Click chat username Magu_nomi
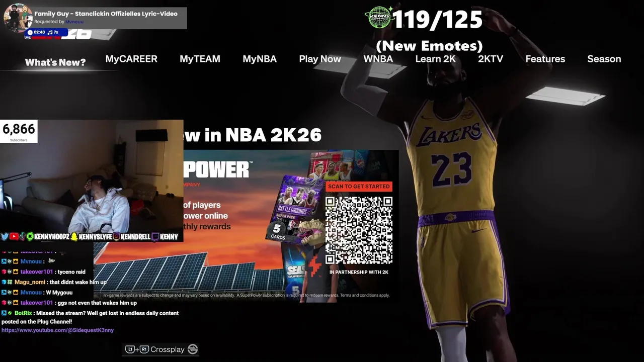644x362 pixels. tap(30, 282)
